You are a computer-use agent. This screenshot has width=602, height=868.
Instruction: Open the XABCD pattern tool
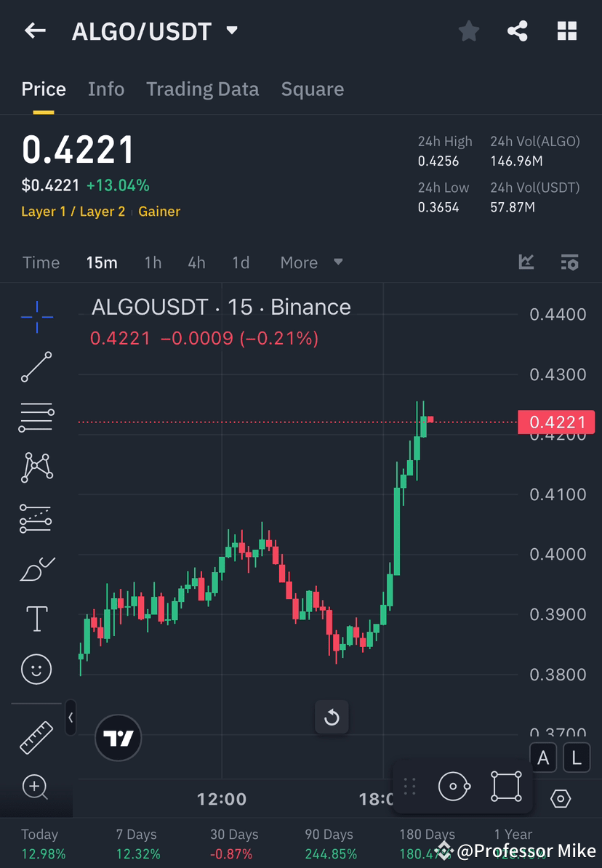coord(36,467)
